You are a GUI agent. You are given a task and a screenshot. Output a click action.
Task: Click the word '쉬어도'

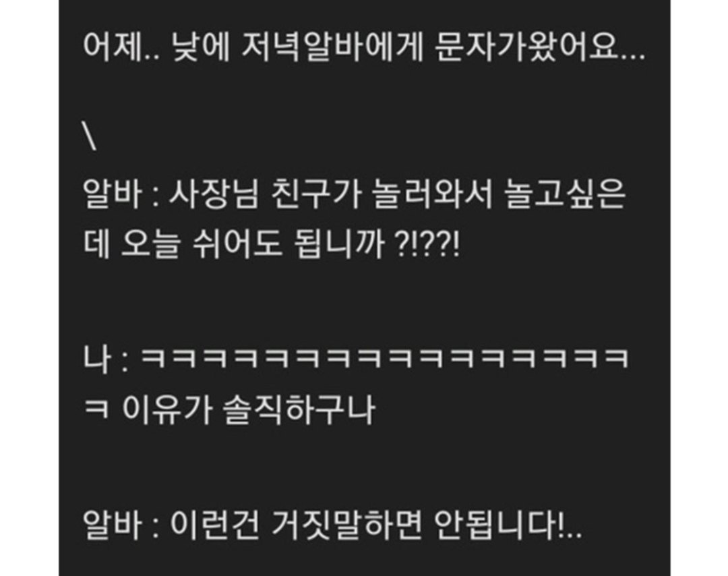coord(237,243)
